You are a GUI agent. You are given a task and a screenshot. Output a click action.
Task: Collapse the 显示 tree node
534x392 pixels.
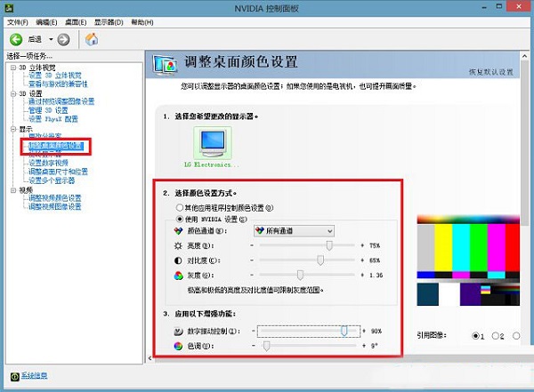click(x=13, y=129)
